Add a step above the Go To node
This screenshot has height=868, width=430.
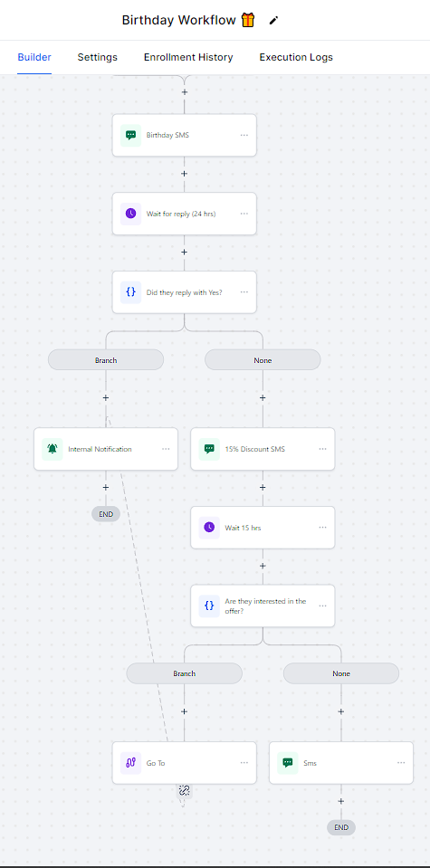pos(185,712)
